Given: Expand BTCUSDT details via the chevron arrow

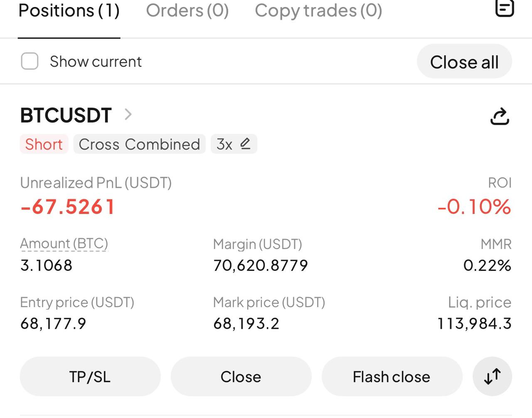Looking at the screenshot, I should coord(128,114).
